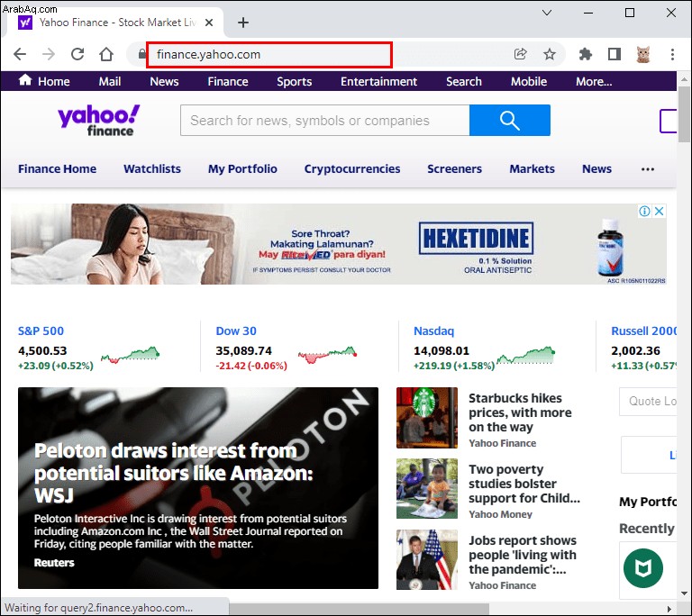Close the Hexetidine banner ad

(659, 211)
